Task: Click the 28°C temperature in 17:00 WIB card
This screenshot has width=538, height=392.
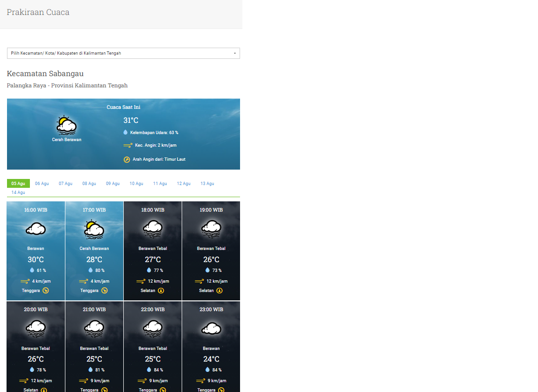Action: [94, 259]
